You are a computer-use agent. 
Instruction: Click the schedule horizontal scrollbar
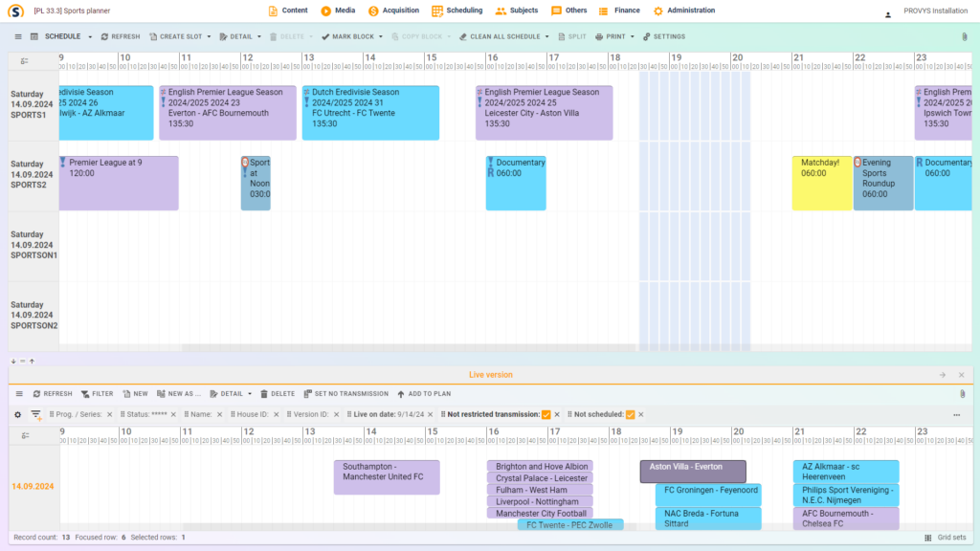pos(409,348)
